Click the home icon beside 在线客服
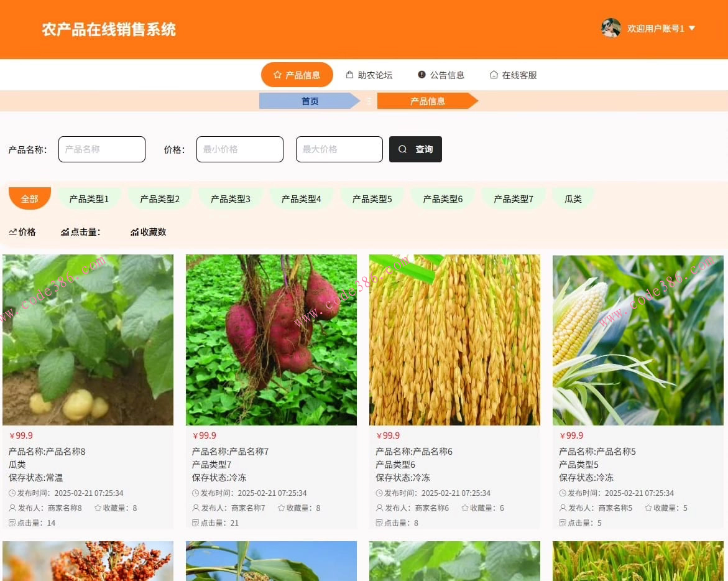 coord(493,75)
